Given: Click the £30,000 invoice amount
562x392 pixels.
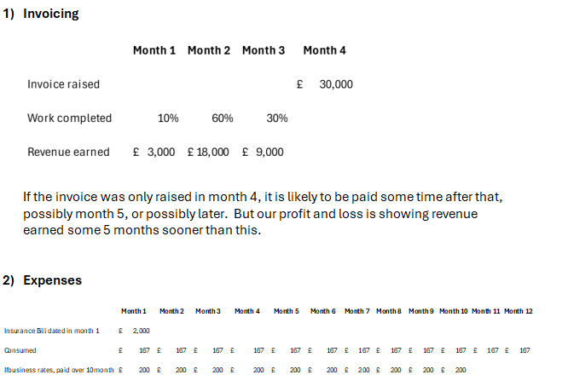Looking at the screenshot, I should tap(335, 84).
